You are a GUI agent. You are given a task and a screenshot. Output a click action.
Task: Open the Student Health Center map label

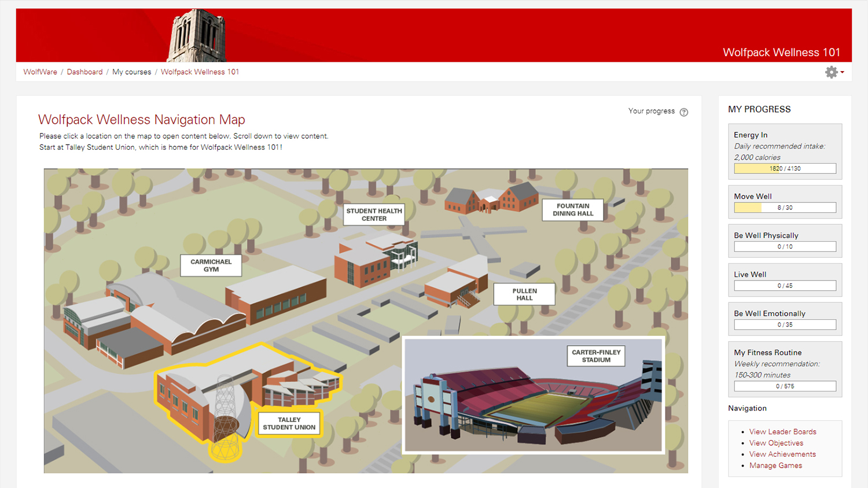click(374, 215)
